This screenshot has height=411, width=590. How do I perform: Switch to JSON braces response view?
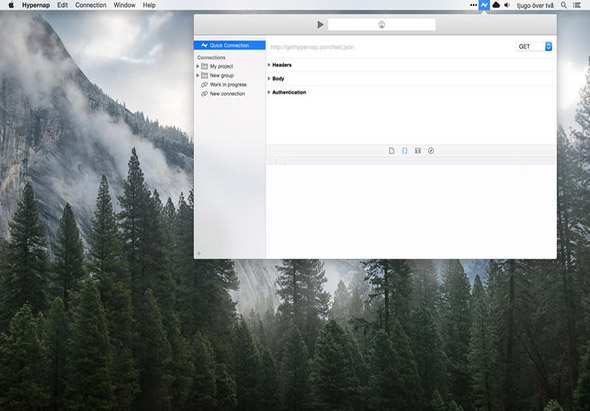[x=404, y=151]
